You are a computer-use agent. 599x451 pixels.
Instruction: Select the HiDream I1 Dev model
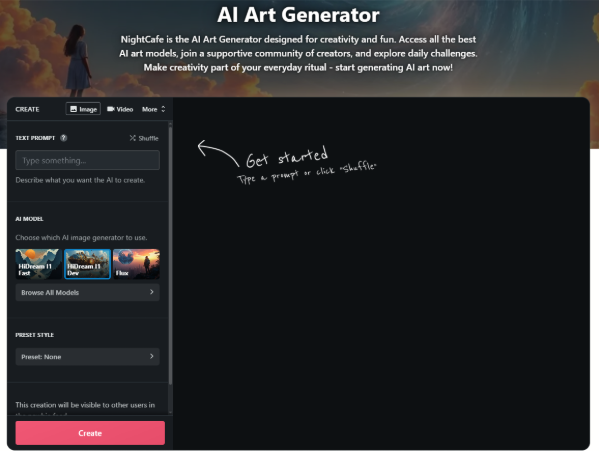(x=87, y=264)
